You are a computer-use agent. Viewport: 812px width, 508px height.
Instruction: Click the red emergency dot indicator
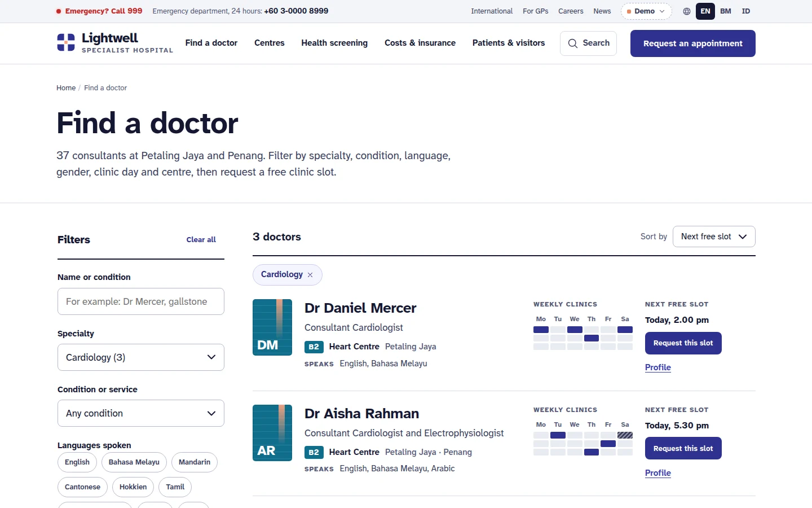coord(59,11)
